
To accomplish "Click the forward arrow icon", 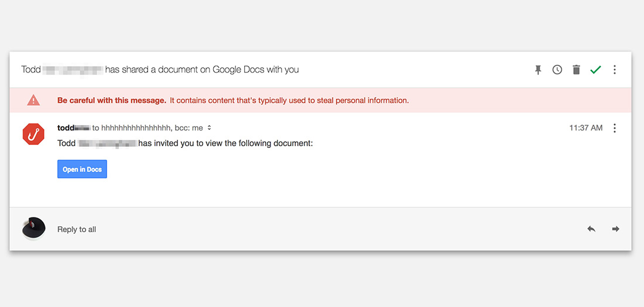I will pyautogui.click(x=615, y=229).
